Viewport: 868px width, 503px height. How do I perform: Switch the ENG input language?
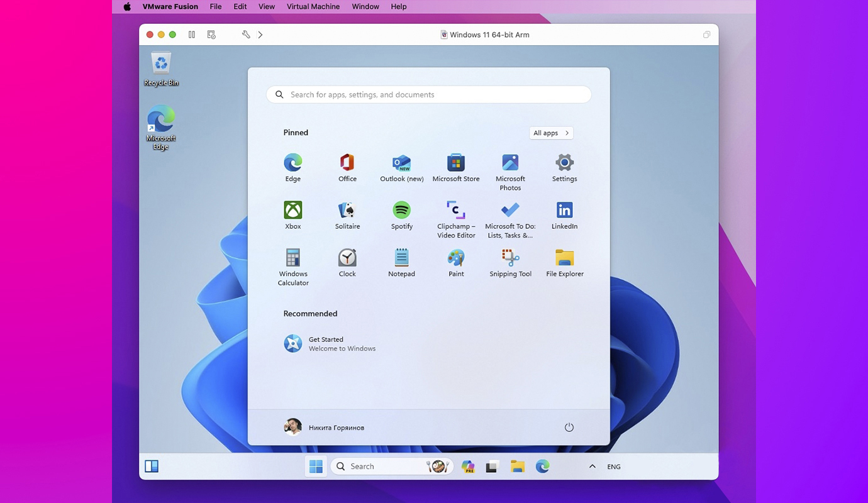pos(614,467)
